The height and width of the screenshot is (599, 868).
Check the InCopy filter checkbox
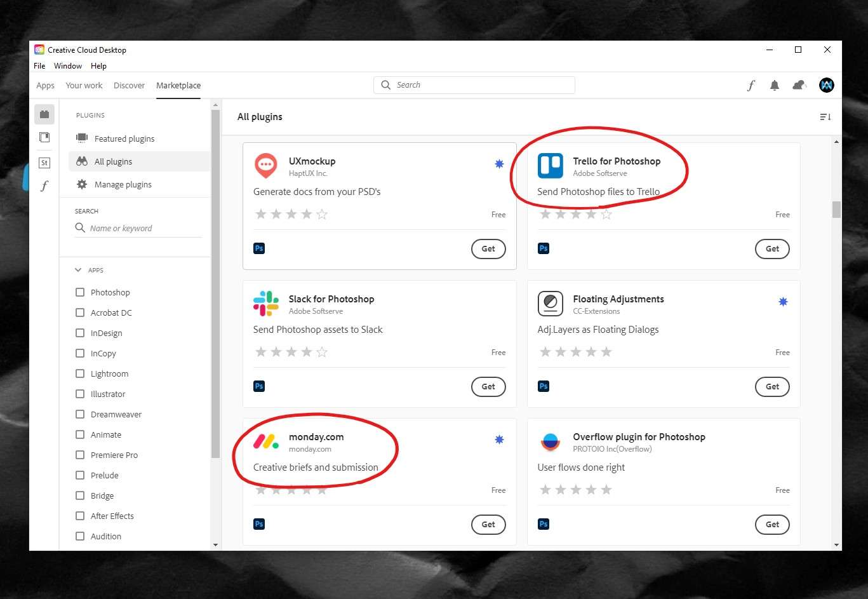pos(80,353)
